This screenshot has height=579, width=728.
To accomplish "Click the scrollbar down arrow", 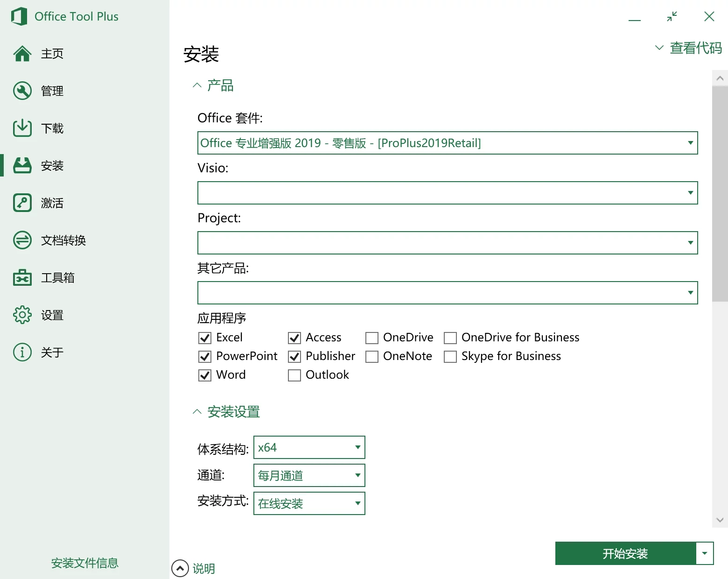I will (720, 520).
